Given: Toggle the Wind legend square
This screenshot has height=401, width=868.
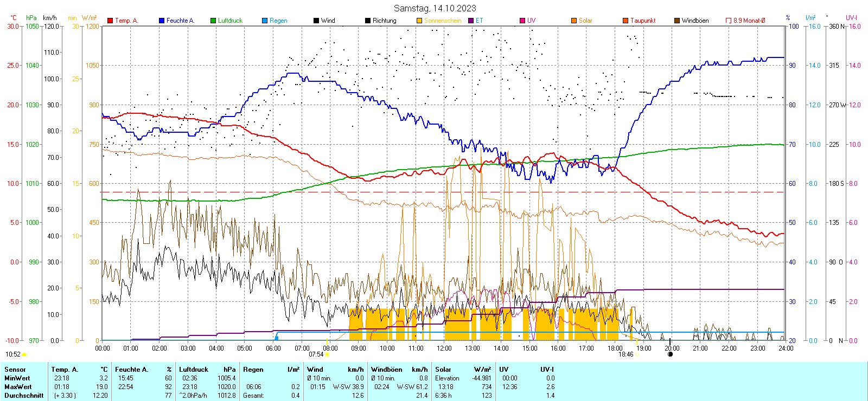Looking at the screenshot, I should click(x=316, y=21).
